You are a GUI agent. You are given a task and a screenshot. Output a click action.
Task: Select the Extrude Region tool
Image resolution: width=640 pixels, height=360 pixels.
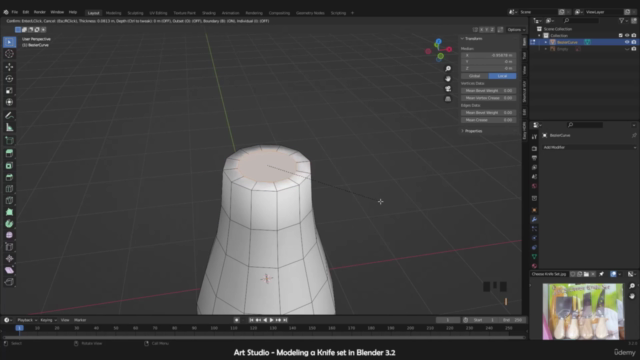9,153
